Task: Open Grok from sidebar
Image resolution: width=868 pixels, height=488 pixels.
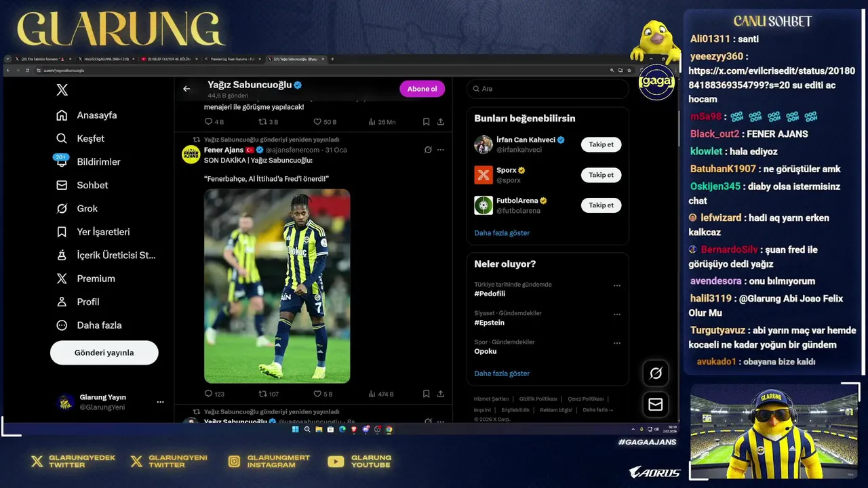Action: [77, 208]
